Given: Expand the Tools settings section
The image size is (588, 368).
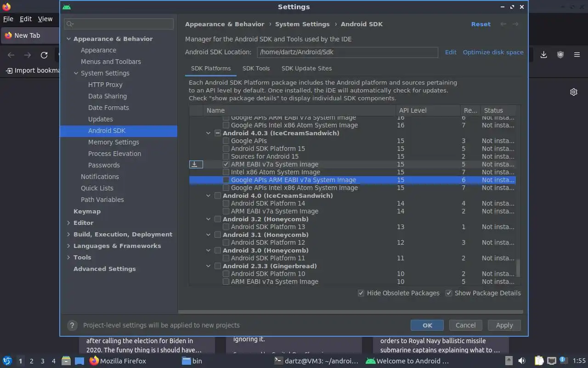Looking at the screenshot, I should tap(68, 257).
